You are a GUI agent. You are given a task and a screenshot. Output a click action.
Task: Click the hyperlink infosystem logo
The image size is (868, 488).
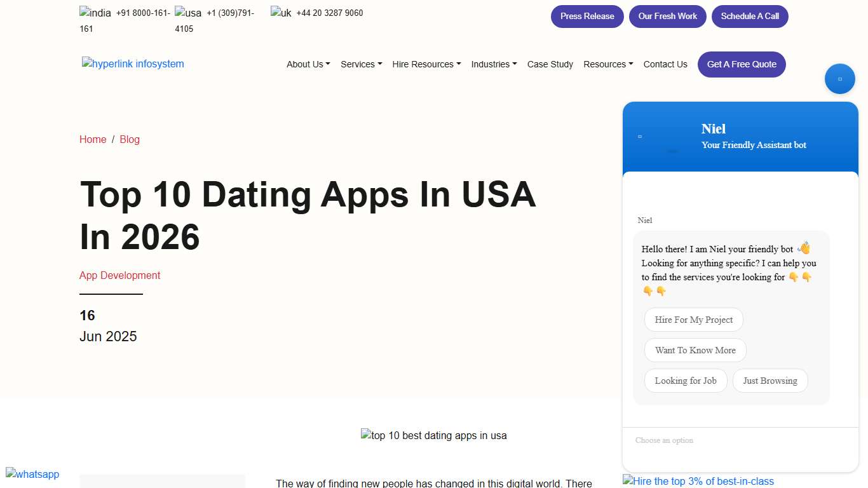(x=133, y=64)
